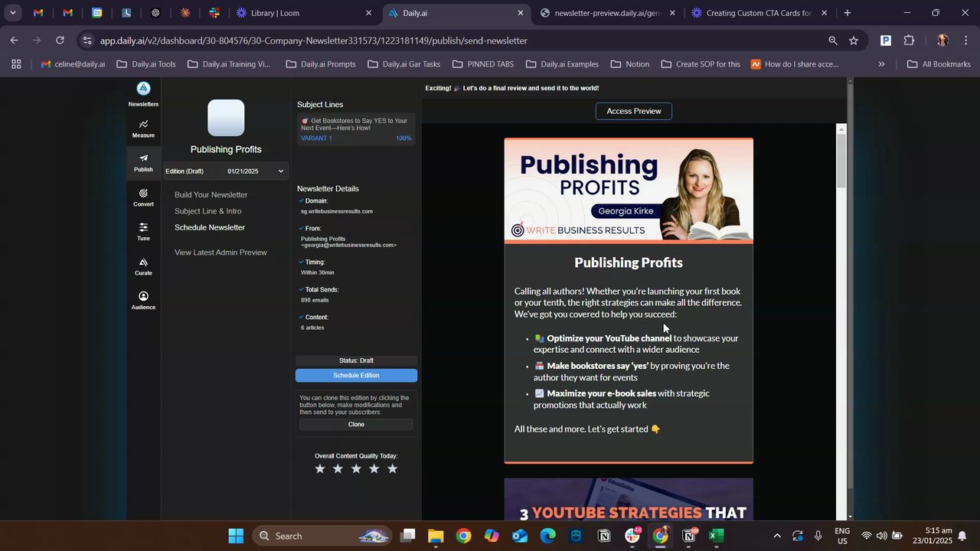Screen dimensions: 980x551
Task: Open Excel from the taskbar
Action: click(716, 536)
